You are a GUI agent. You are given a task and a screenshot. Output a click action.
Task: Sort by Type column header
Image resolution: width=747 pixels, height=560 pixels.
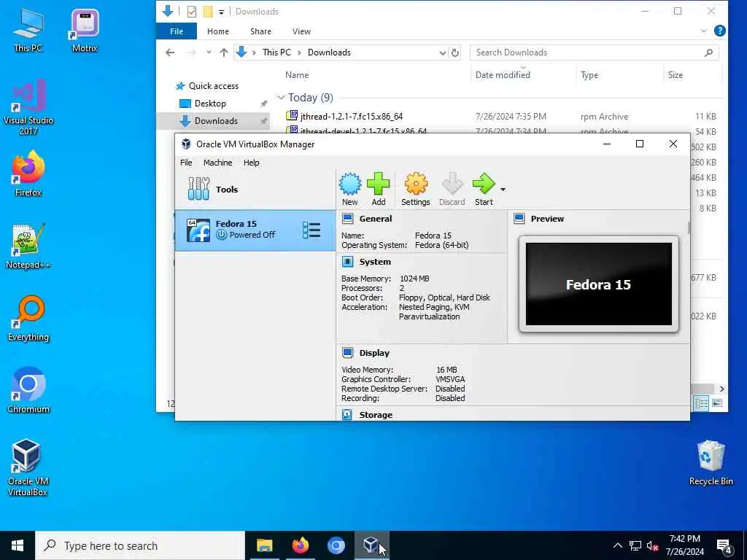[x=589, y=75]
